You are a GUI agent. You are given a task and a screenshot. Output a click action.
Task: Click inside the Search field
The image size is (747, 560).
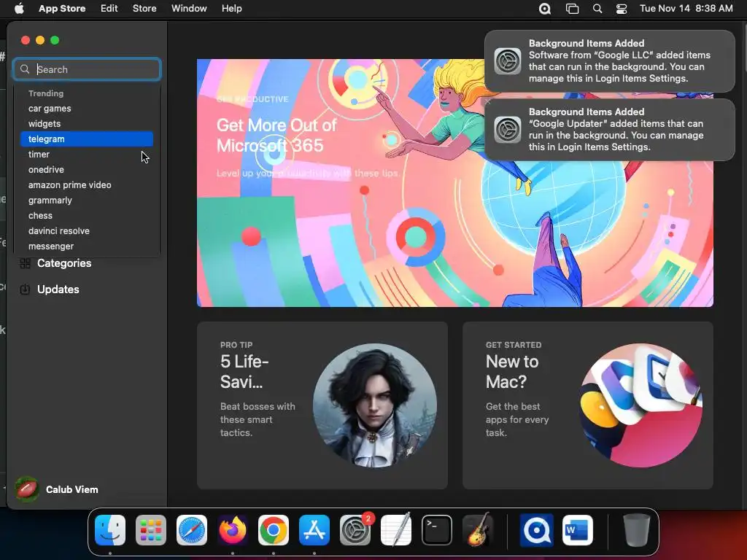click(x=87, y=69)
